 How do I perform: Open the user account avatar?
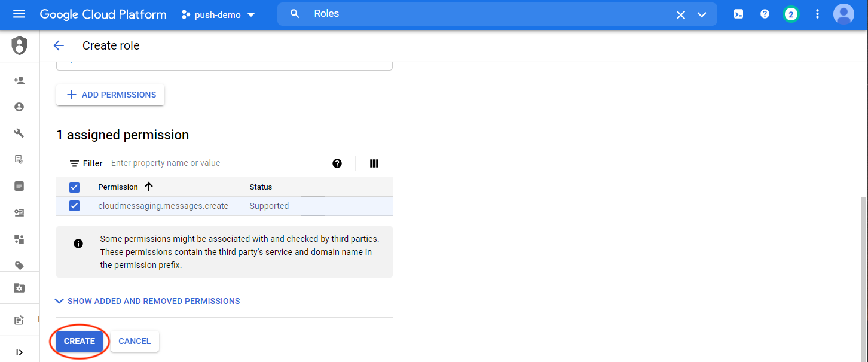point(843,14)
